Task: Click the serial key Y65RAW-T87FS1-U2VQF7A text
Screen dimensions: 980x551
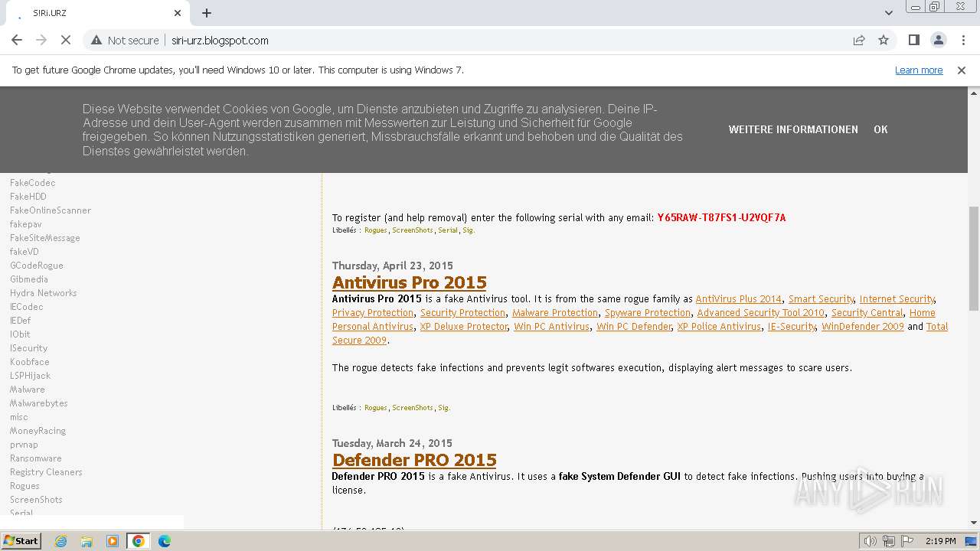Action: [721, 217]
